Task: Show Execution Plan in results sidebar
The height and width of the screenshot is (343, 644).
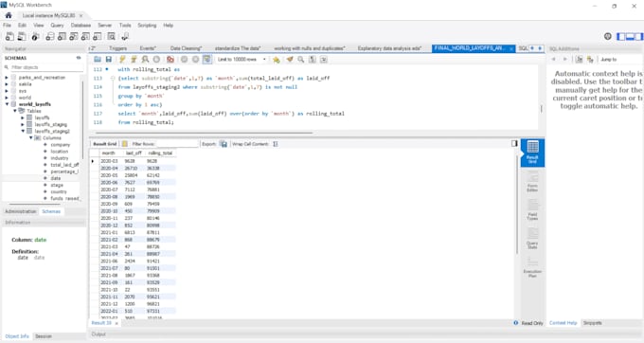Action: click(x=532, y=267)
